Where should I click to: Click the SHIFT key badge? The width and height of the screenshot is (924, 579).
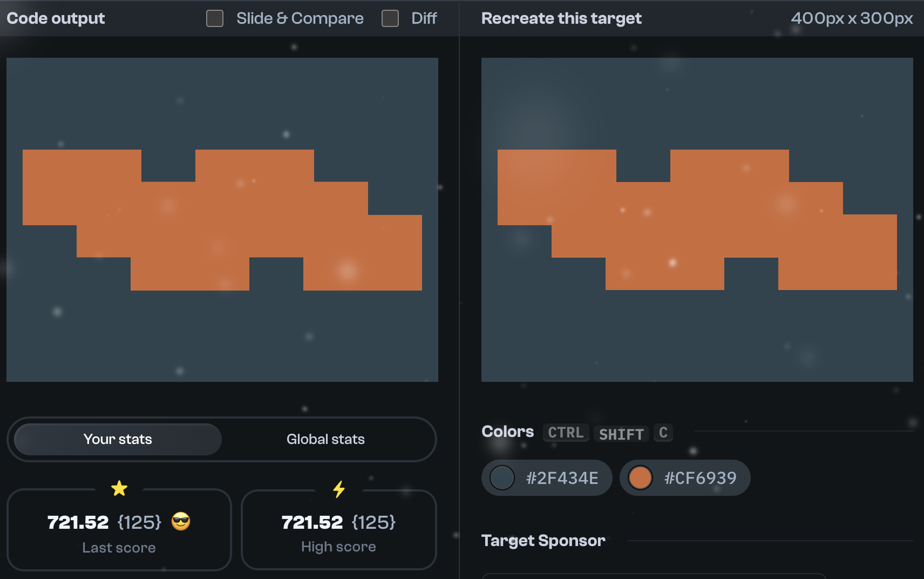(621, 433)
